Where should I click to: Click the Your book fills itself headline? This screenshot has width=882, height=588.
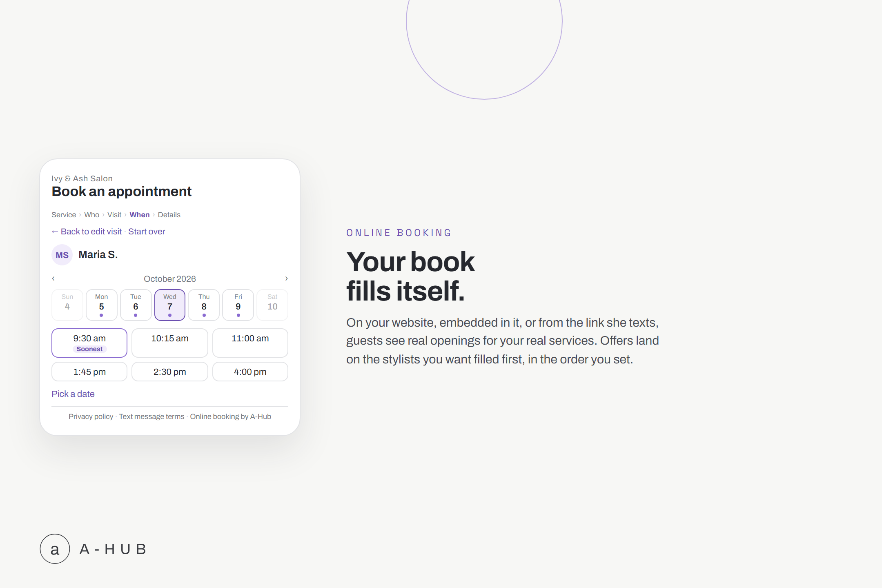pos(410,276)
